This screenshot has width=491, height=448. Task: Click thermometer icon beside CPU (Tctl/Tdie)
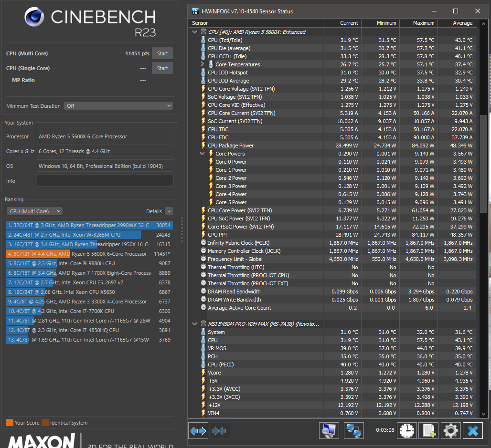[x=203, y=40]
